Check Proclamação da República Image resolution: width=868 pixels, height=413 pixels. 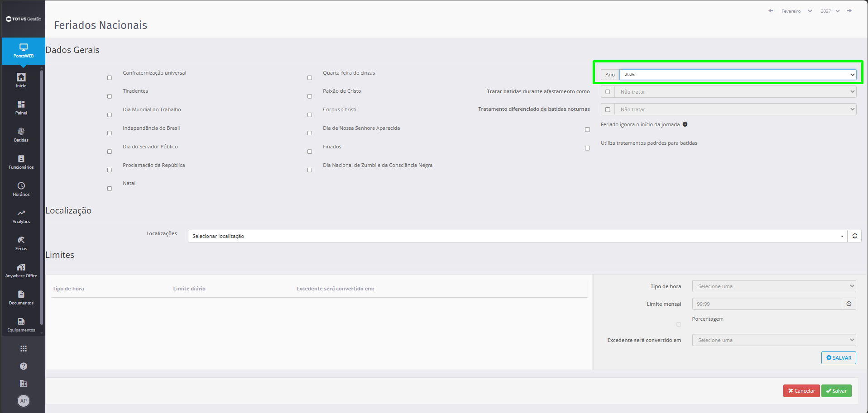[x=110, y=170]
